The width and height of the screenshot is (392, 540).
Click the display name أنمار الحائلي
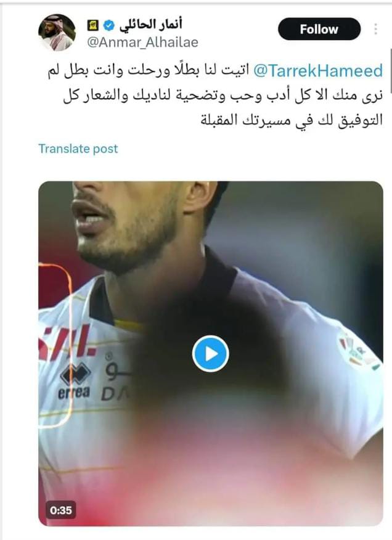pos(150,25)
